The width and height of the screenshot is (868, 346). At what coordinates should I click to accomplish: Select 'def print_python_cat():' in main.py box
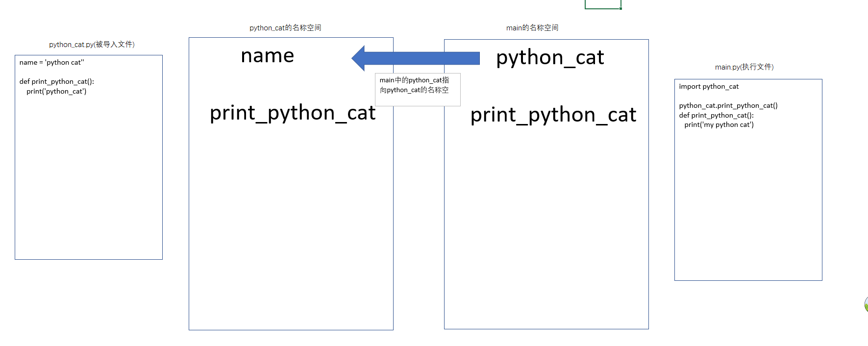(717, 115)
